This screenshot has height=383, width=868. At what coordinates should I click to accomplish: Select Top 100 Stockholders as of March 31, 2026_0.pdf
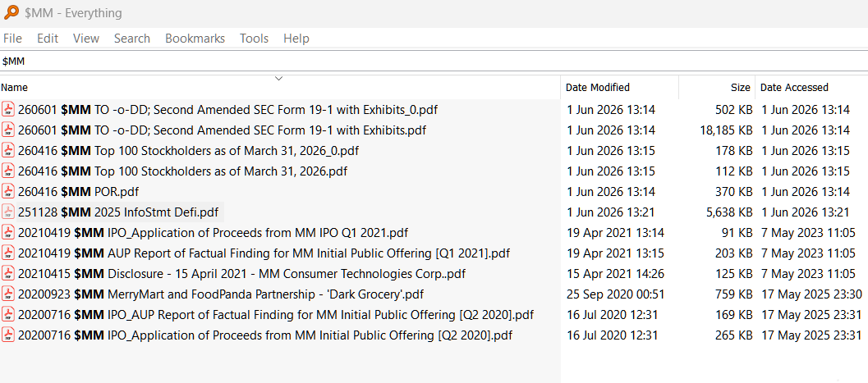click(189, 150)
